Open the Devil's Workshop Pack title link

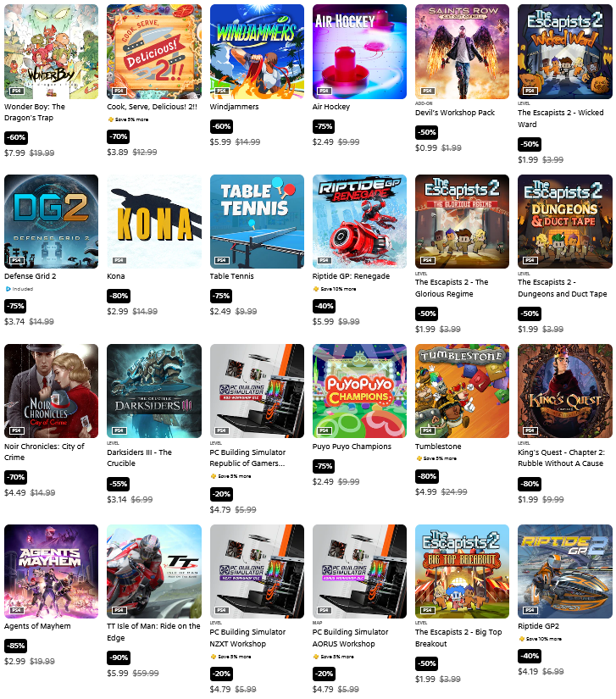coord(455,113)
